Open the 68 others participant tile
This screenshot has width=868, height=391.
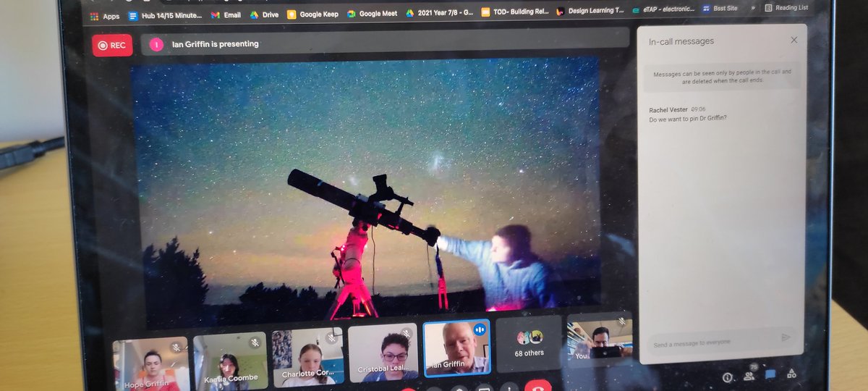pyautogui.click(x=529, y=344)
